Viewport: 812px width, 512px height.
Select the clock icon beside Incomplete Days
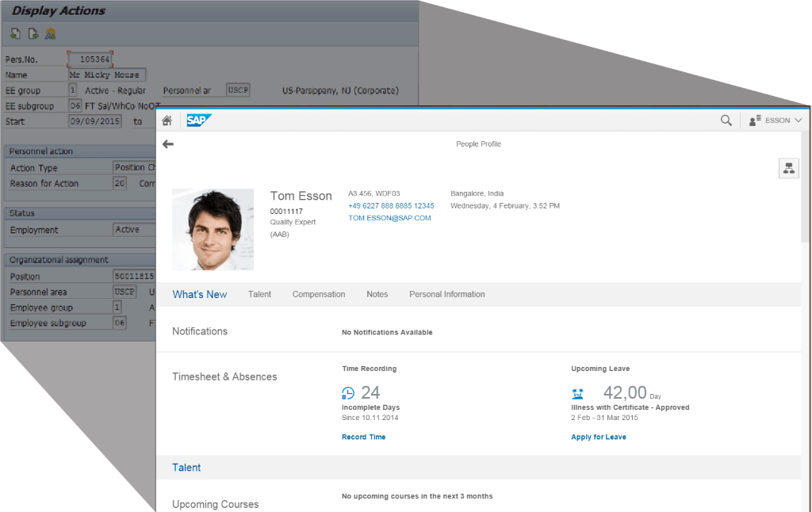tap(347, 392)
